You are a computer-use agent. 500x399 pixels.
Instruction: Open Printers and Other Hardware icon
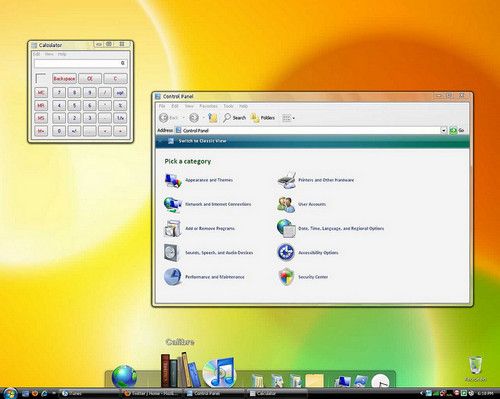pyautogui.click(x=287, y=180)
